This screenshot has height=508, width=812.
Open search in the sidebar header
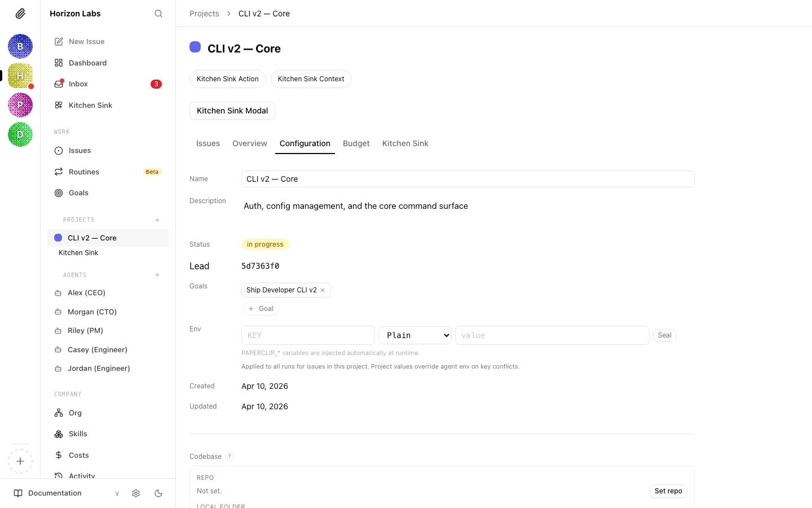pos(158,14)
